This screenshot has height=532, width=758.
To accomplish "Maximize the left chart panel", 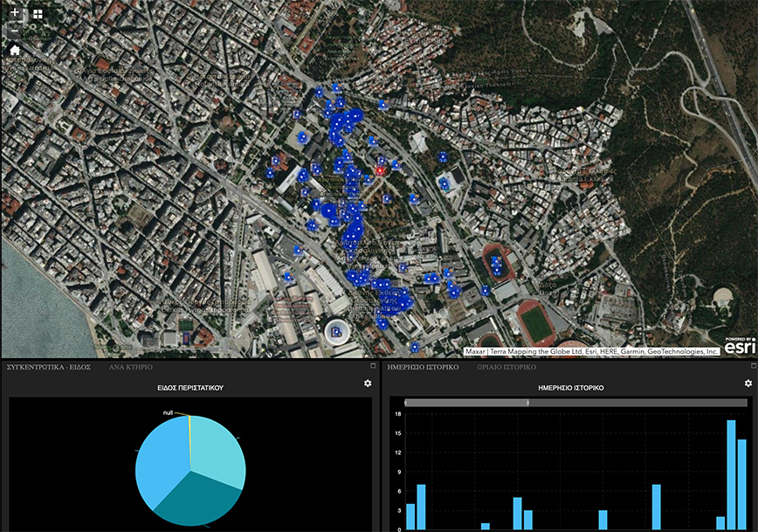I will [372, 367].
